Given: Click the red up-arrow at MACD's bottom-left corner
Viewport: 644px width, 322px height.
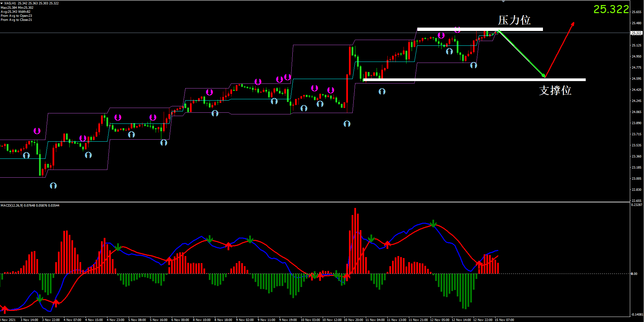Looking at the screenshot, I should coord(5,309).
